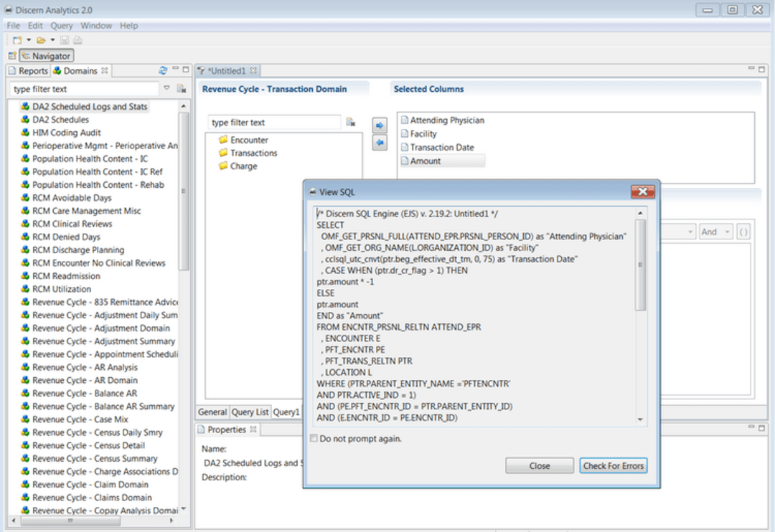
Task: Click the SQL text area vertical scrollbar
Action: tap(640, 265)
